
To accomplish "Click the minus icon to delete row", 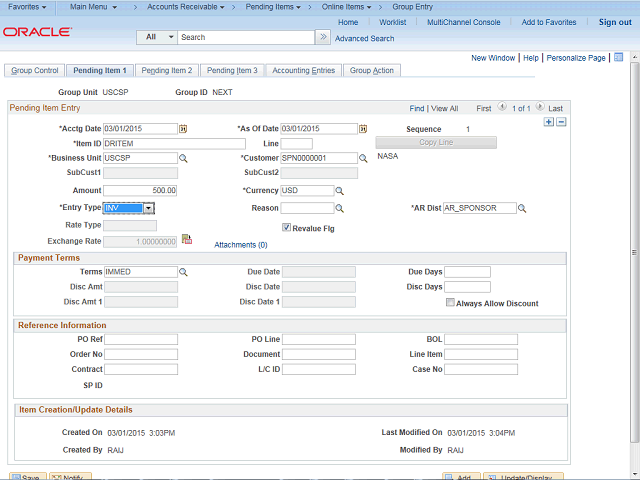I will pyautogui.click(x=561, y=122).
